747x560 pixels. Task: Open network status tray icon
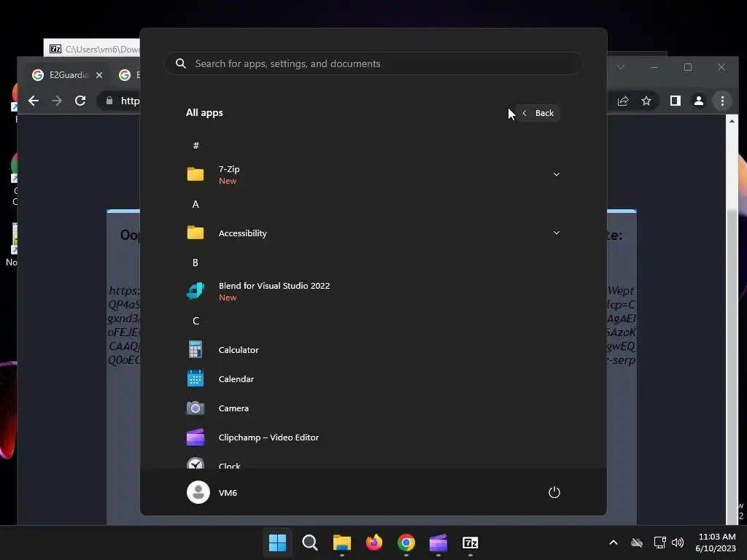pyautogui.click(x=659, y=542)
